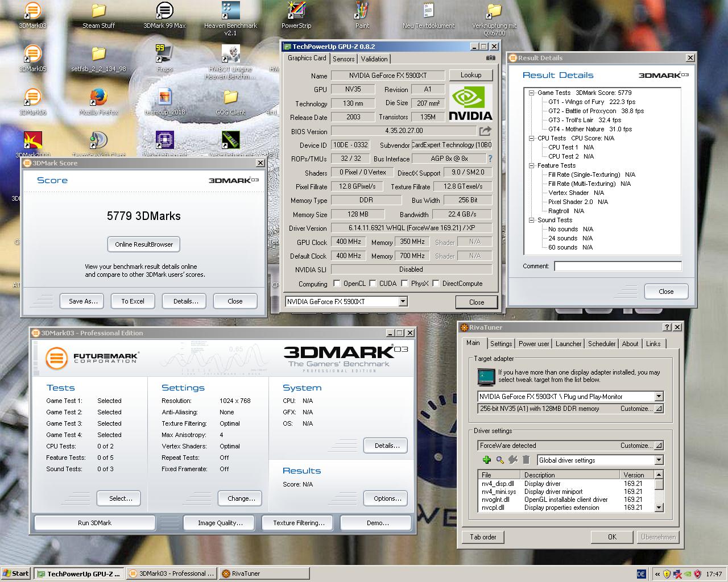Click RivaTuner trash delete icon

(526, 460)
